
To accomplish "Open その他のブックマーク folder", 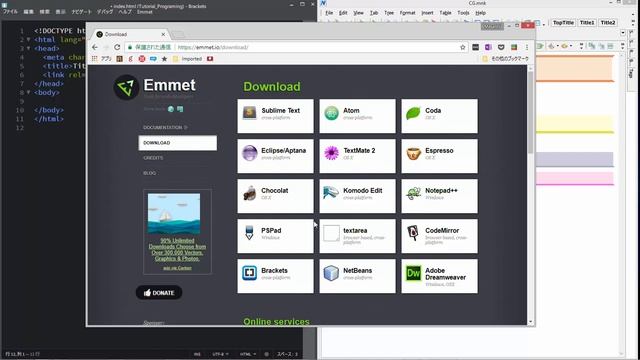I will [x=505, y=59].
